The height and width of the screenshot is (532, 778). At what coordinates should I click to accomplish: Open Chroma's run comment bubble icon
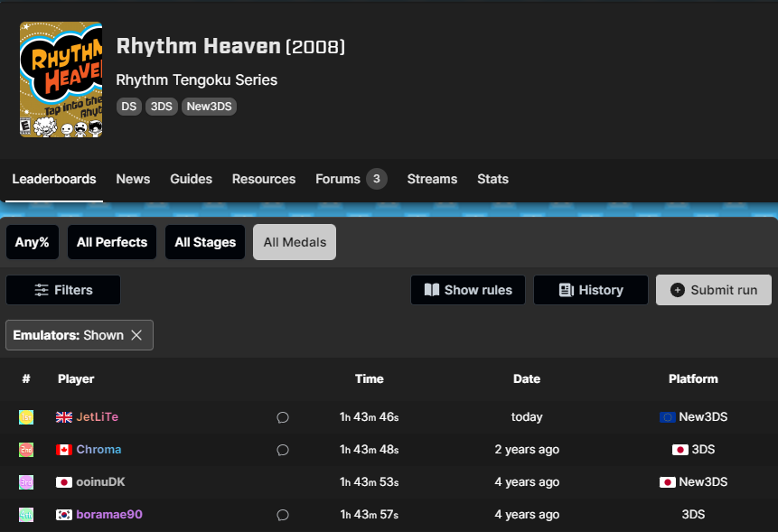coord(283,450)
